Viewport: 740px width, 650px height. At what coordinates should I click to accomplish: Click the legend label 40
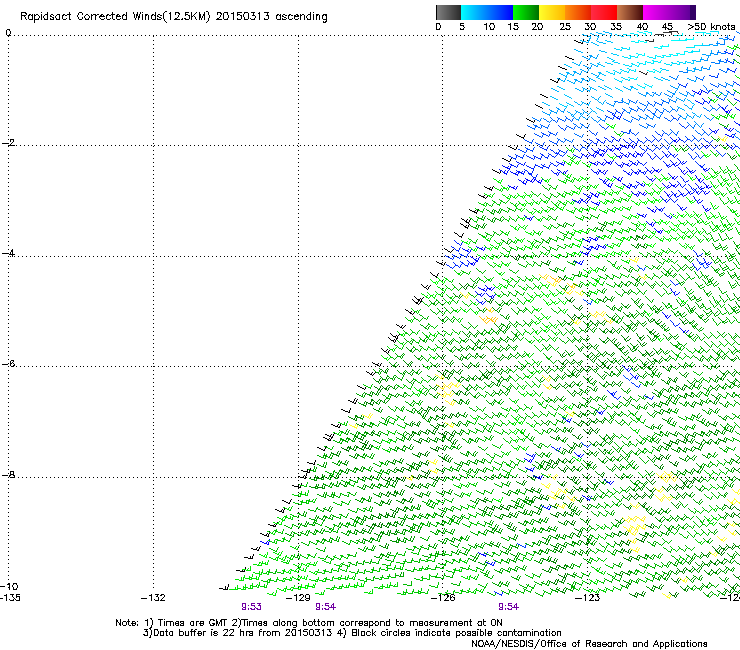642,27
